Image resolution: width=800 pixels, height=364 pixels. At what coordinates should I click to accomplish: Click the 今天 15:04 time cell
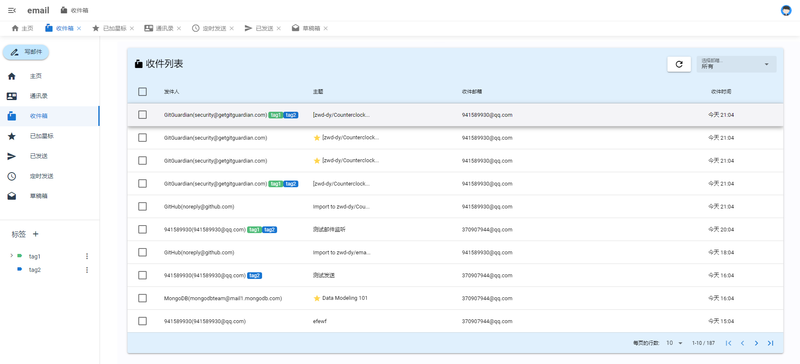click(721, 321)
